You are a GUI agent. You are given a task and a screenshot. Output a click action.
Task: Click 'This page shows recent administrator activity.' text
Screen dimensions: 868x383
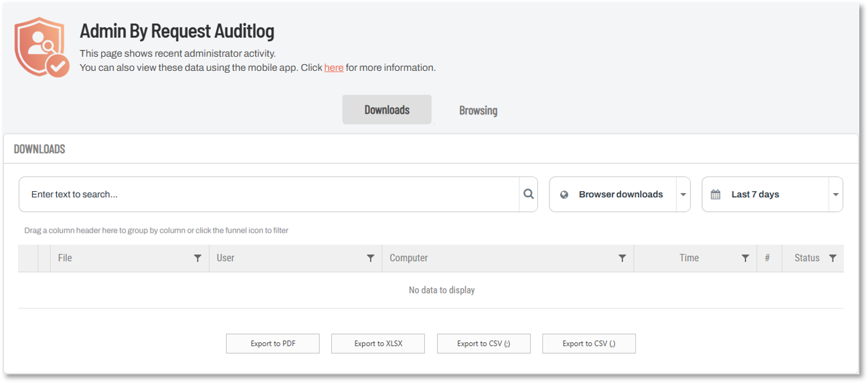click(177, 53)
